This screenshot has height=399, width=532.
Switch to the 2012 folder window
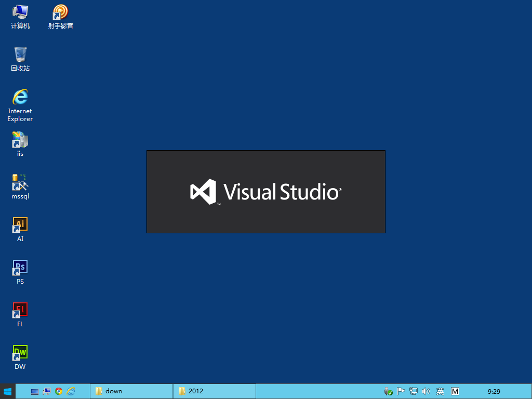click(215, 391)
